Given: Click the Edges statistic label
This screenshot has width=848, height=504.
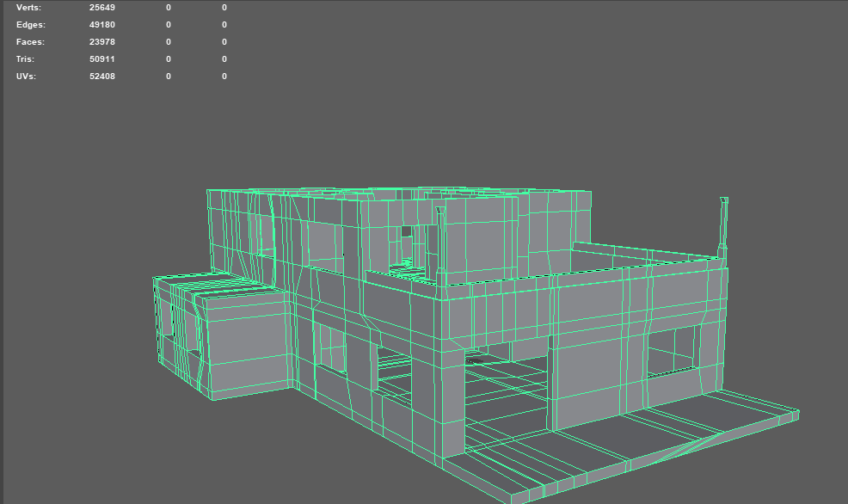Looking at the screenshot, I should [30, 24].
